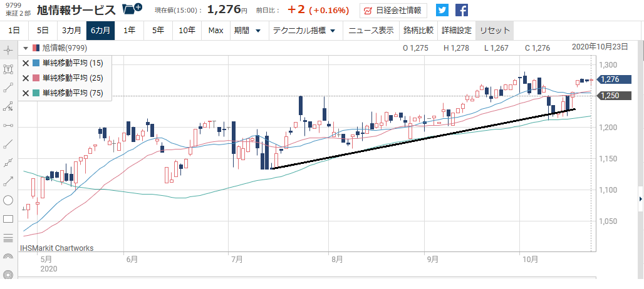Select the circle drawing tool
This screenshot has height=289, width=644.
(8, 200)
